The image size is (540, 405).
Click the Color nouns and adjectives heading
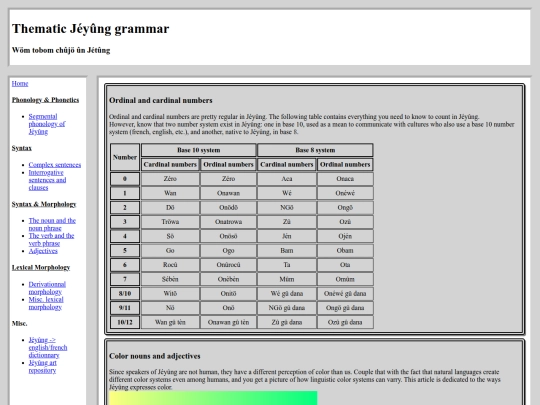point(155,356)
